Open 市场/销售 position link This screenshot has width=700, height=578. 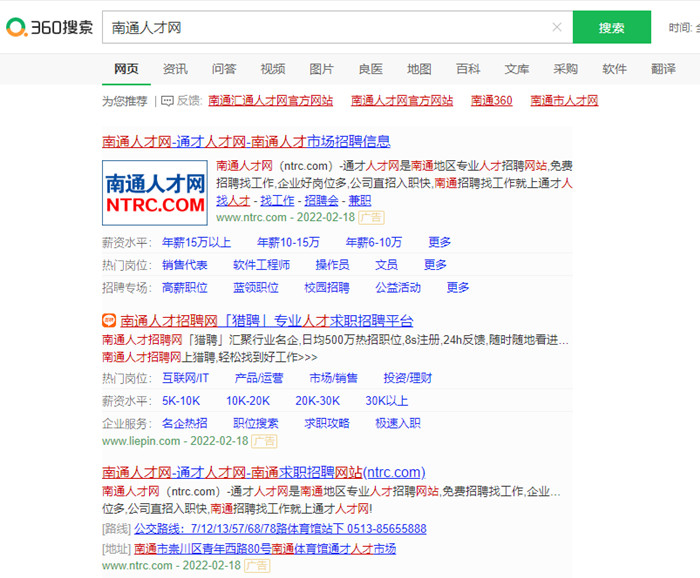coord(333,378)
